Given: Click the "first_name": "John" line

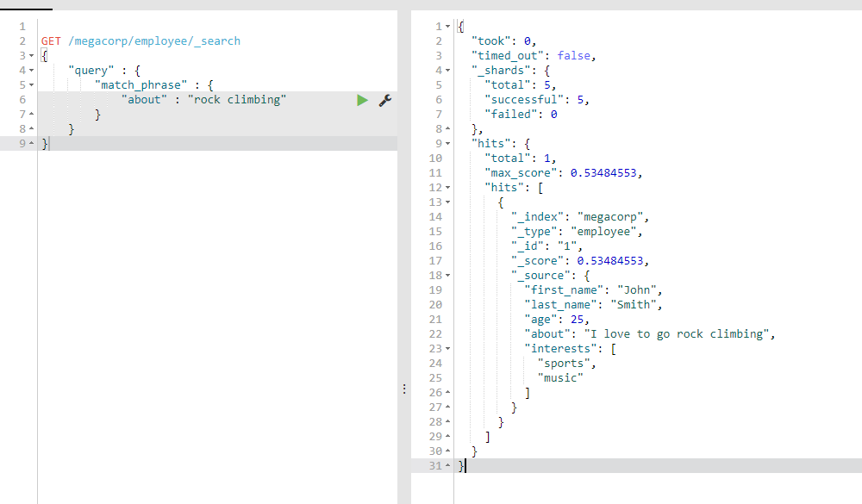Looking at the screenshot, I should pos(593,290).
